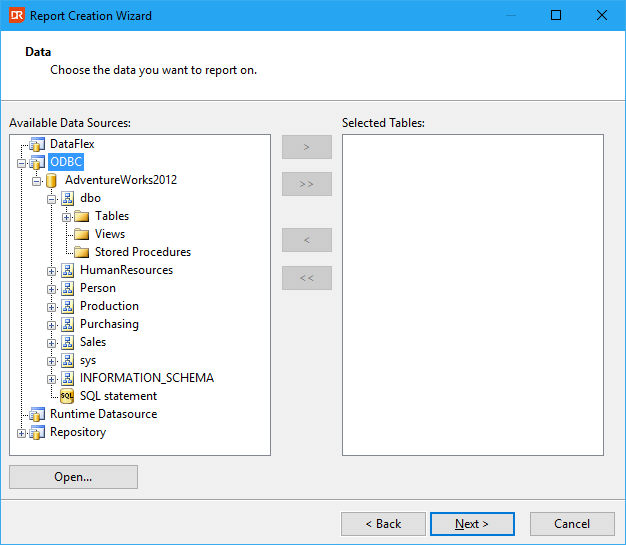Select the Purchasing label

click(109, 324)
